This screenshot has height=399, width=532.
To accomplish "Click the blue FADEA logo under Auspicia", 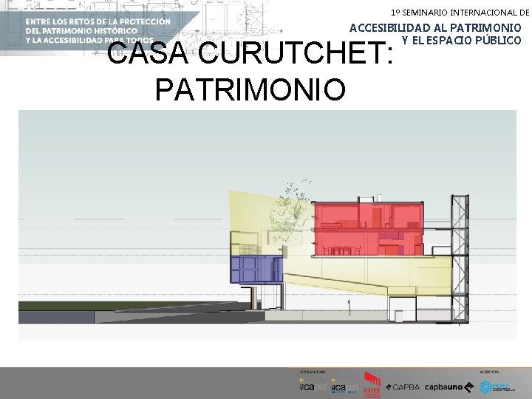I will (497, 386).
